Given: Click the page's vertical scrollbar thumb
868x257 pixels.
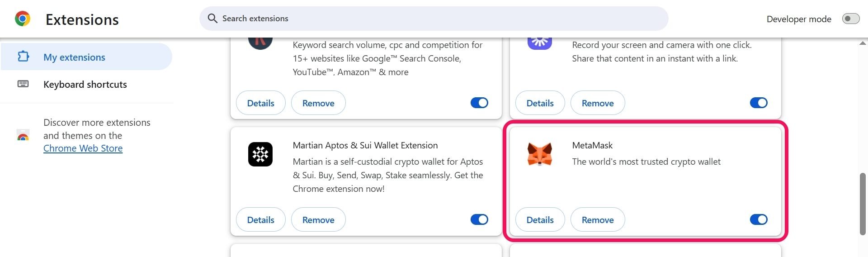Looking at the screenshot, I should tap(863, 204).
